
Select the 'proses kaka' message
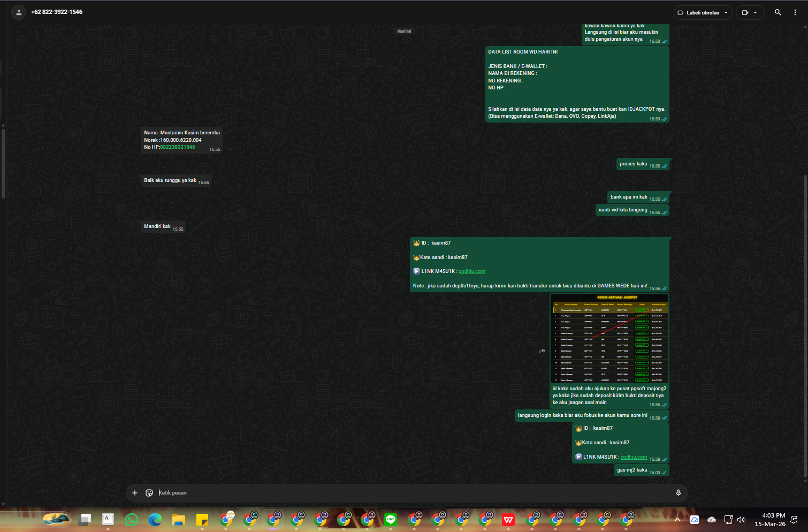tap(643, 164)
